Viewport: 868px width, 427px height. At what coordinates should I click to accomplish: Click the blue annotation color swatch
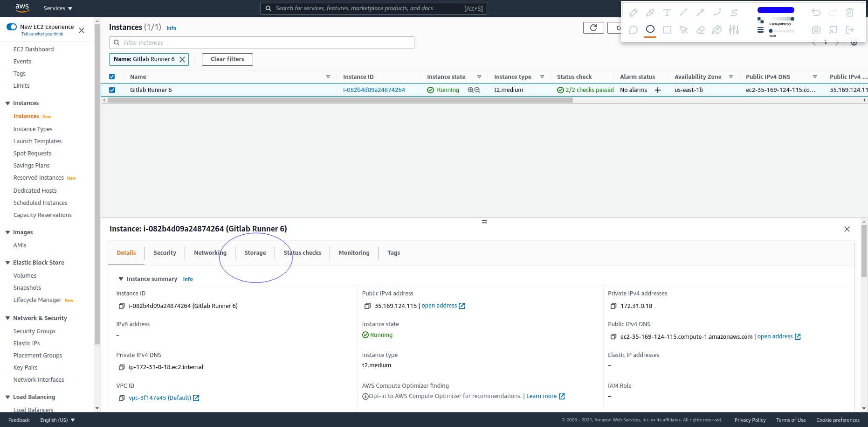776,10
